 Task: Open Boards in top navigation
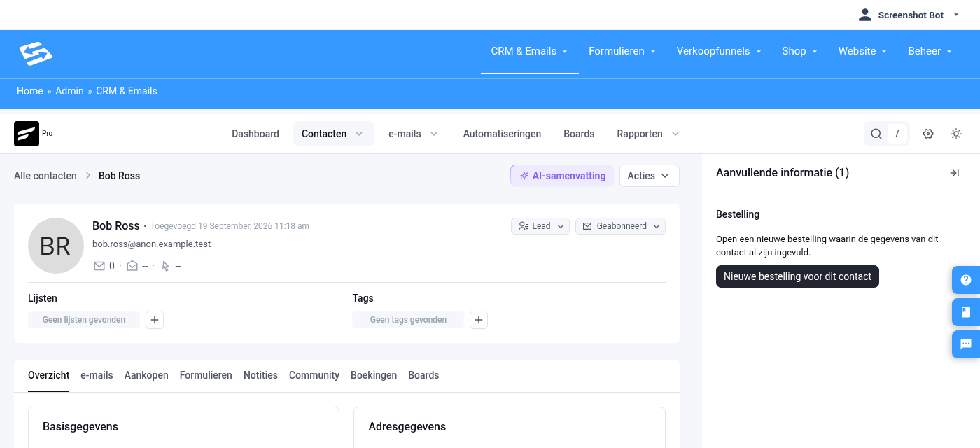click(x=579, y=134)
